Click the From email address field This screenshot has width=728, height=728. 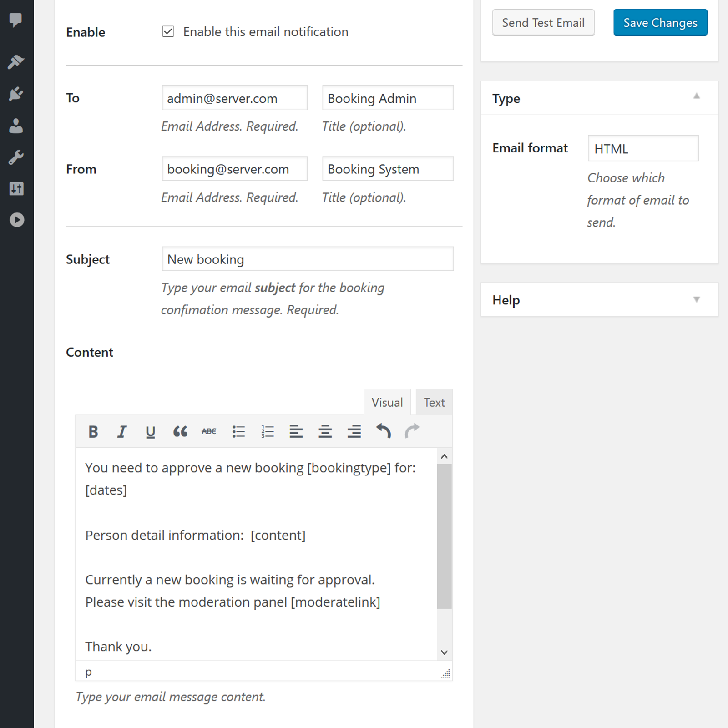point(235,169)
